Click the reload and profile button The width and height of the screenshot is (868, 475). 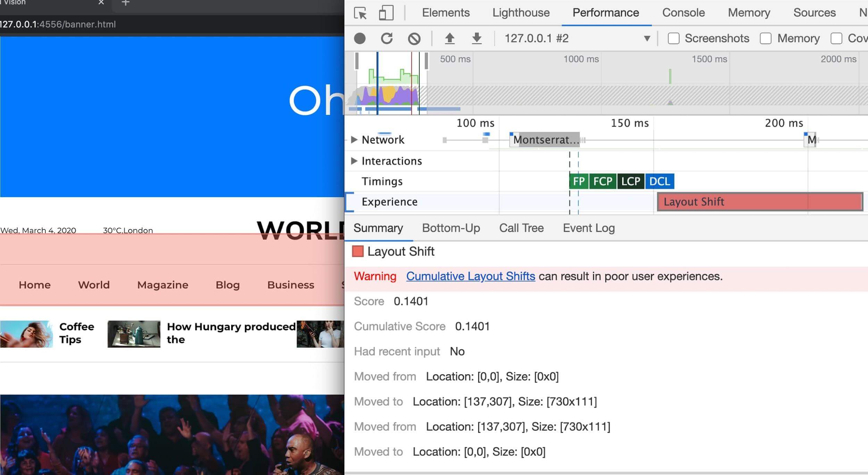click(x=387, y=39)
